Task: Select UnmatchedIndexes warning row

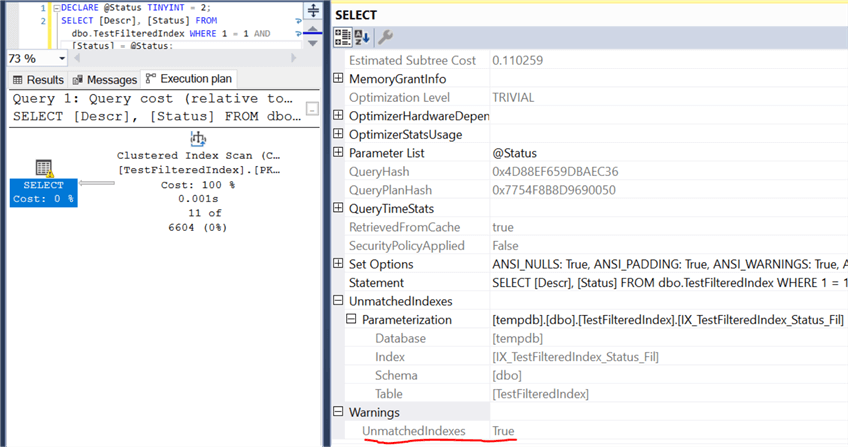Action: (597, 431)
